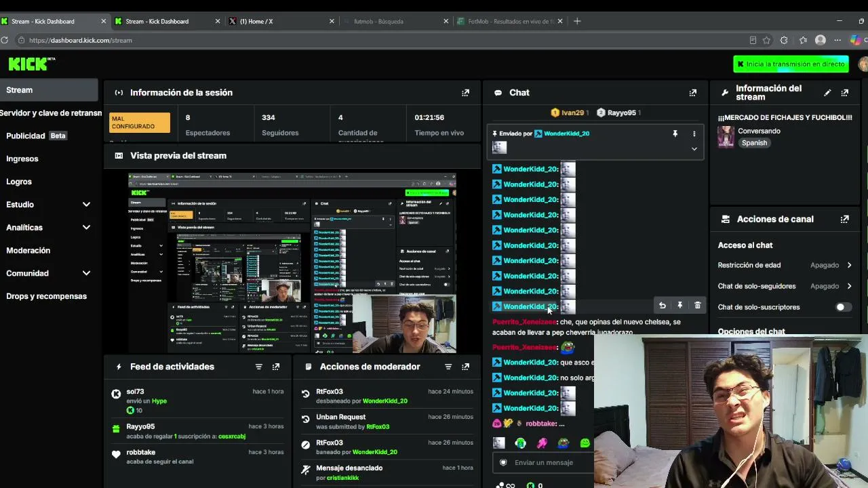
Task: Filter the Feed de actividades list
Action: coord(258,367)
